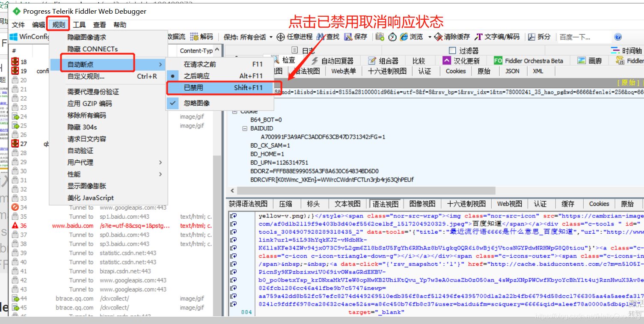The width and height of the screenshot is (644, 324).
Task: Switch to response ImageView (图像视图) tab
Action: (422, 204)
